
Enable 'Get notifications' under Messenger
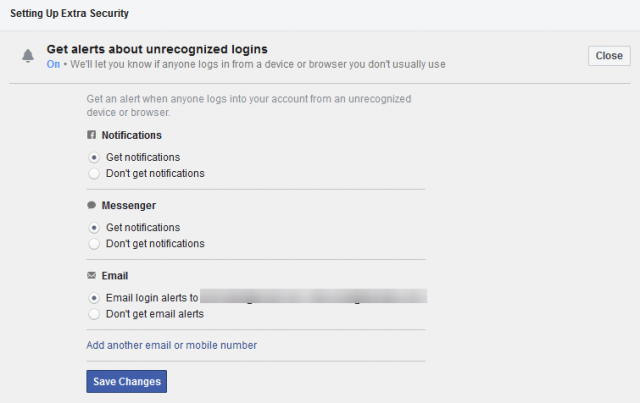(94, 227)
